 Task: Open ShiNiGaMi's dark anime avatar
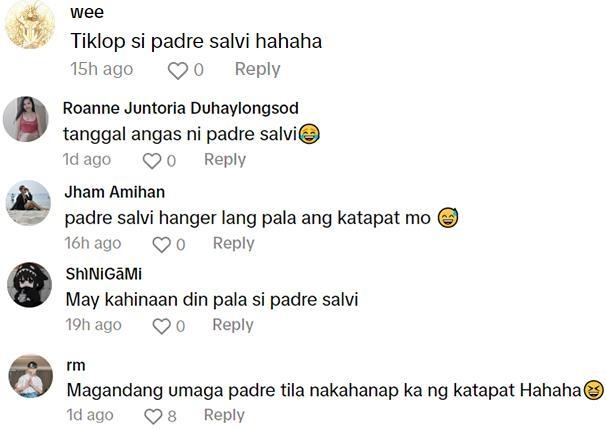pyautogui.click(x=29, y=285)
